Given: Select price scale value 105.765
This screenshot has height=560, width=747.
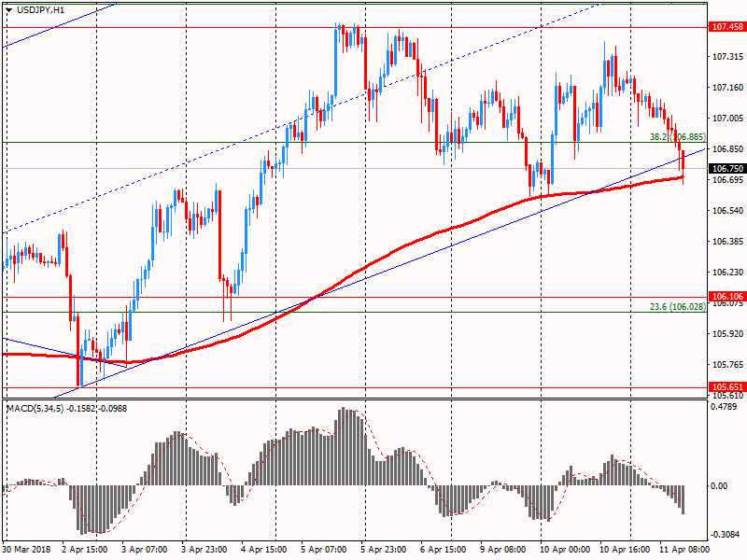Looking at the screenshot, I should click(x=727, y=365).
